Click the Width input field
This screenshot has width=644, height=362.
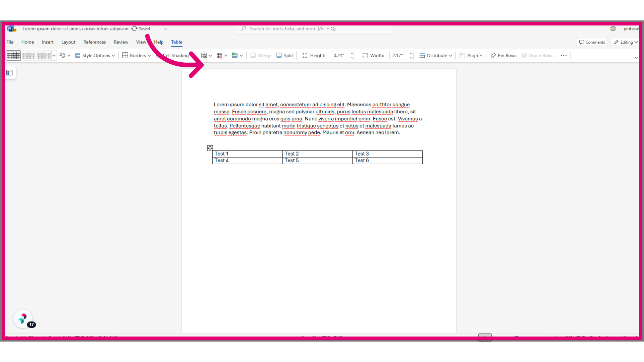(x=399, y=56)
